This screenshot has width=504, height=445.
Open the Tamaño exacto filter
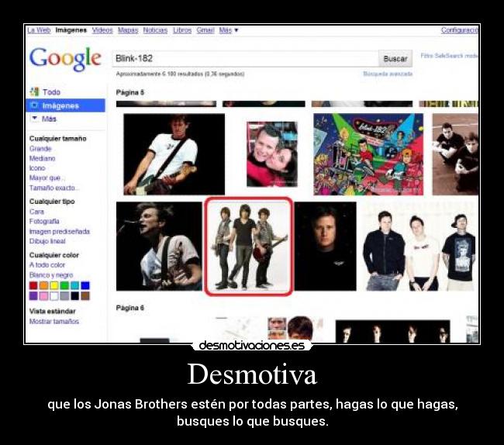(54, 188)
